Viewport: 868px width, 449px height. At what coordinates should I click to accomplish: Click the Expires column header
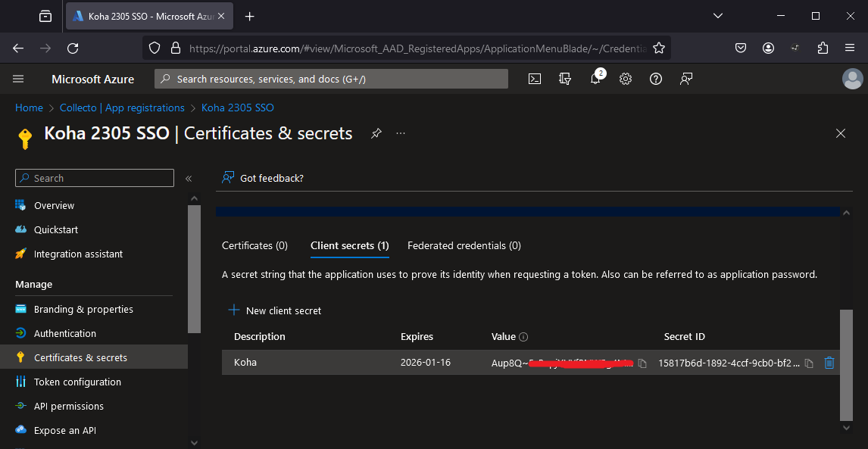click(x=417, y=337)
